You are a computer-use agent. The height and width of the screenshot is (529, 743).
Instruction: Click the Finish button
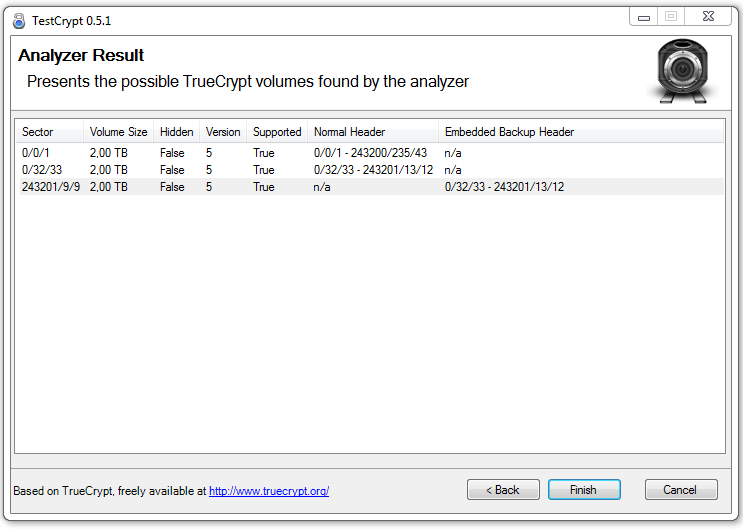584,490
